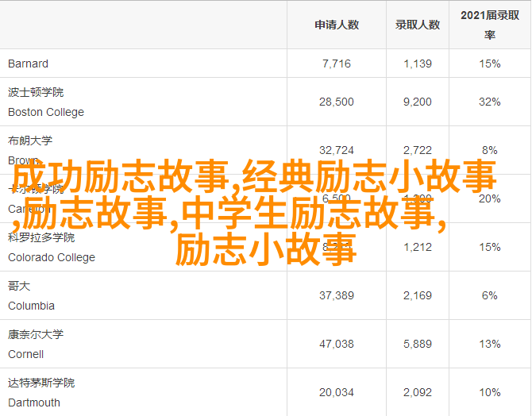532x416 pixels.
Task: Click Barnard's applicant count 7,716
Action: (x=337, y=64)
